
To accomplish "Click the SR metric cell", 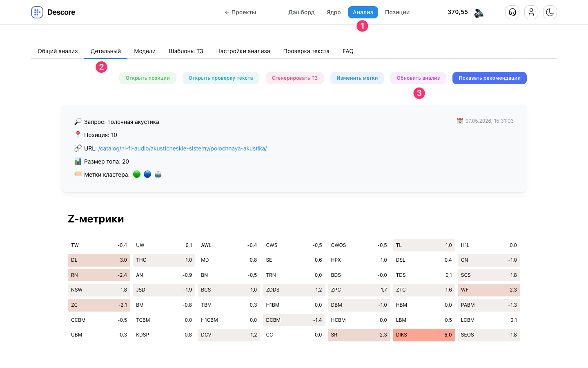I will (359, 335).
